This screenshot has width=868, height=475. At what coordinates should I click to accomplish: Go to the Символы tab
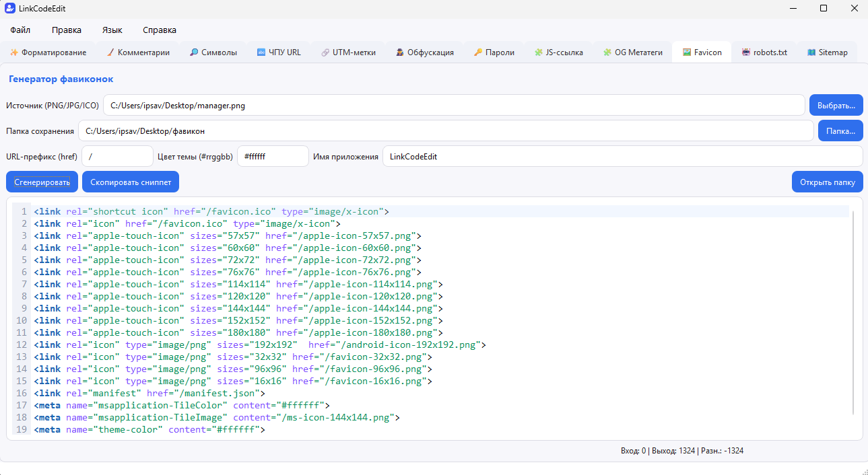(213, 52)
